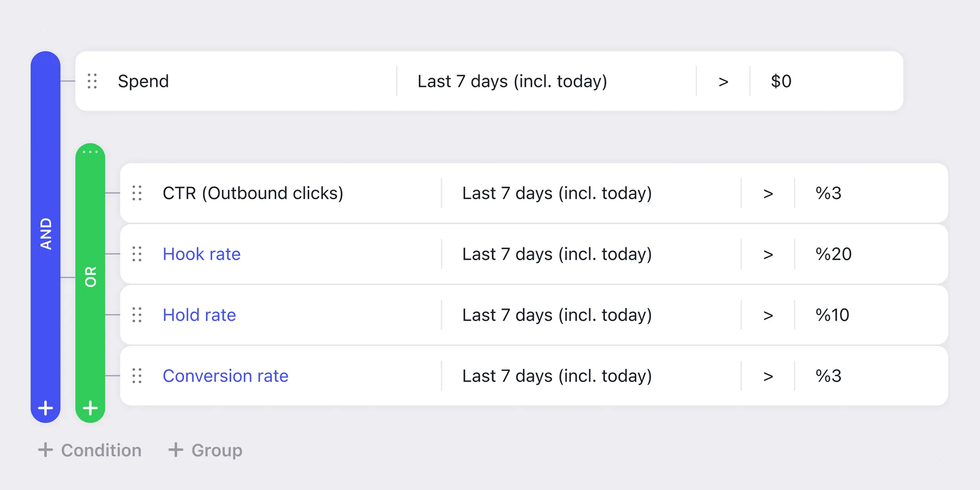
Task: Open the Spend metric dropdown
Action: coord(143,81)
